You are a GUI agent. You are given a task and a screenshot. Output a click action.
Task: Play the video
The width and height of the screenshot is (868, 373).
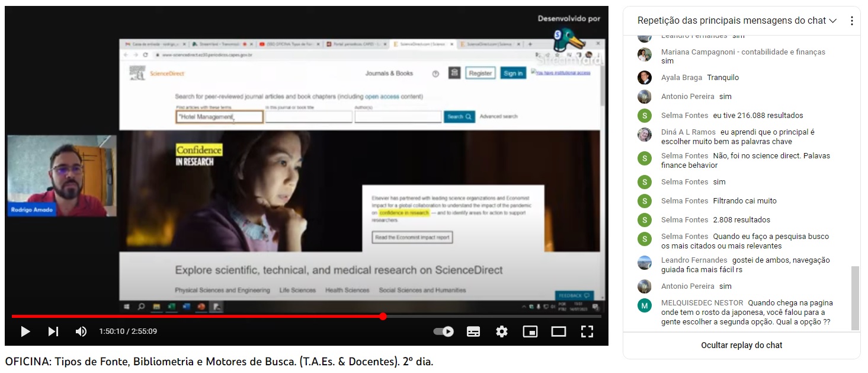(x=25, y=331)
